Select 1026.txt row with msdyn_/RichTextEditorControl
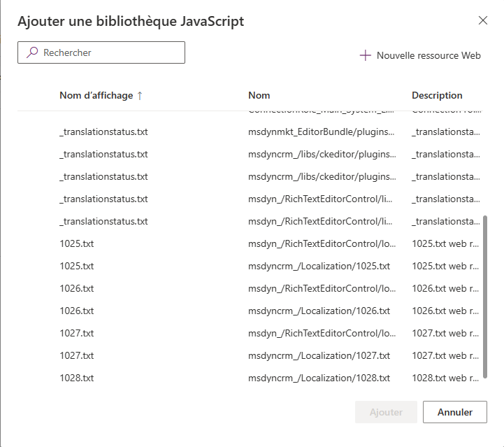 (x=250, y=288)
